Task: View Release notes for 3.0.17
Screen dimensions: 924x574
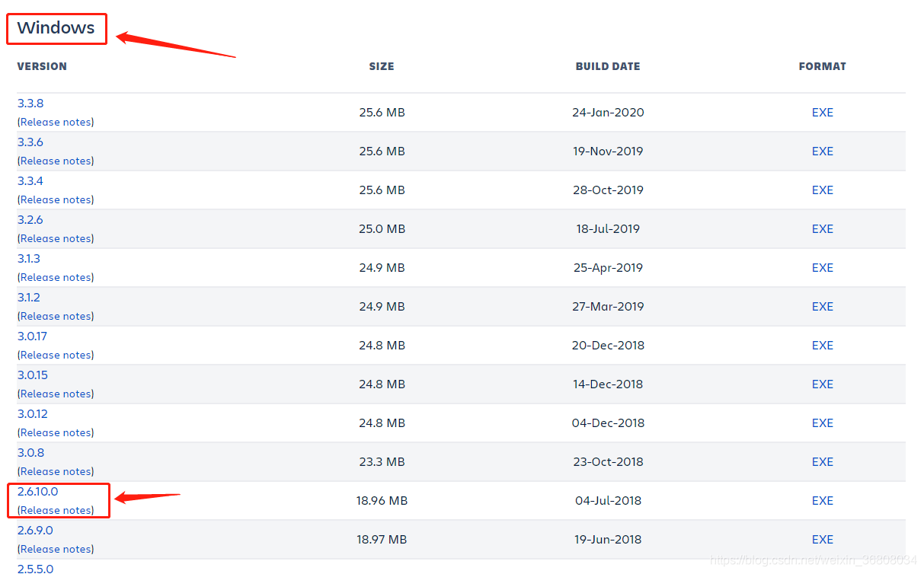Action: coord(56,355)
